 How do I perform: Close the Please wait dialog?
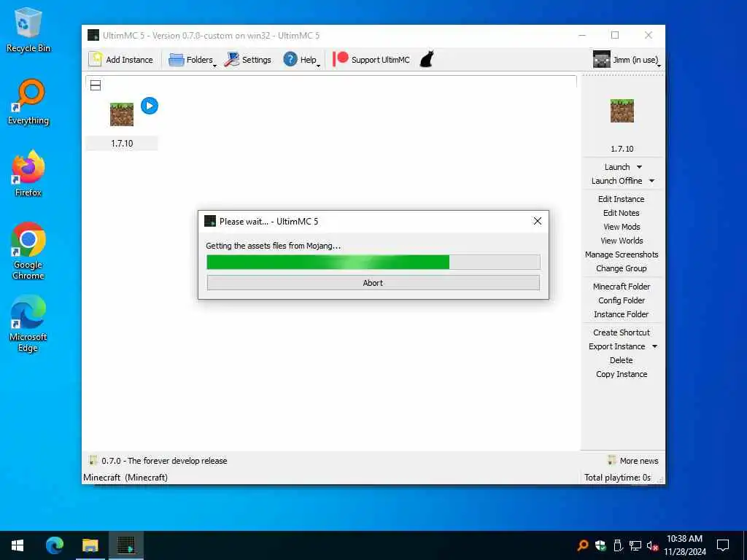[x=538, y=221]
